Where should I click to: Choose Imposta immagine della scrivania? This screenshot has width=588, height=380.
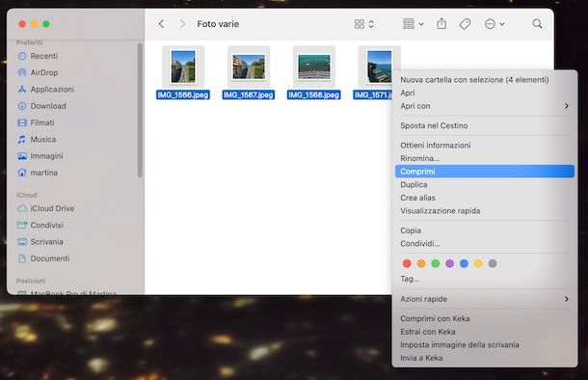tap(485, 344)
